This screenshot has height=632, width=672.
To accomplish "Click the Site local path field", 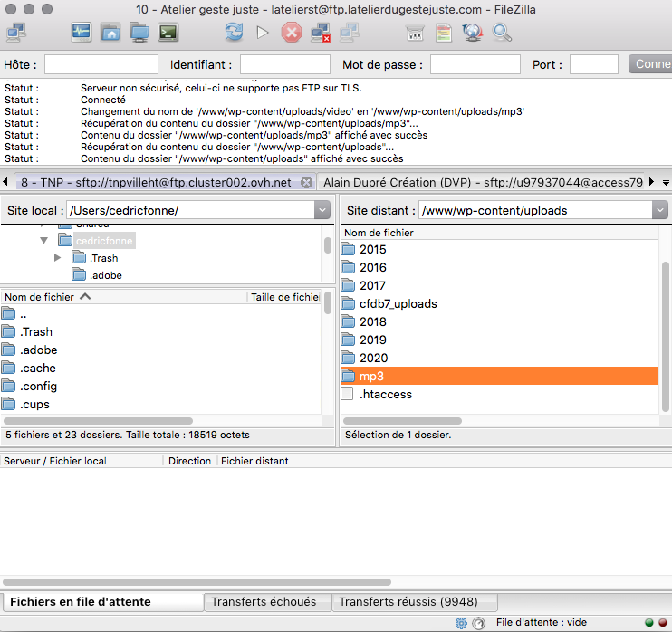I will coord(191,210).
